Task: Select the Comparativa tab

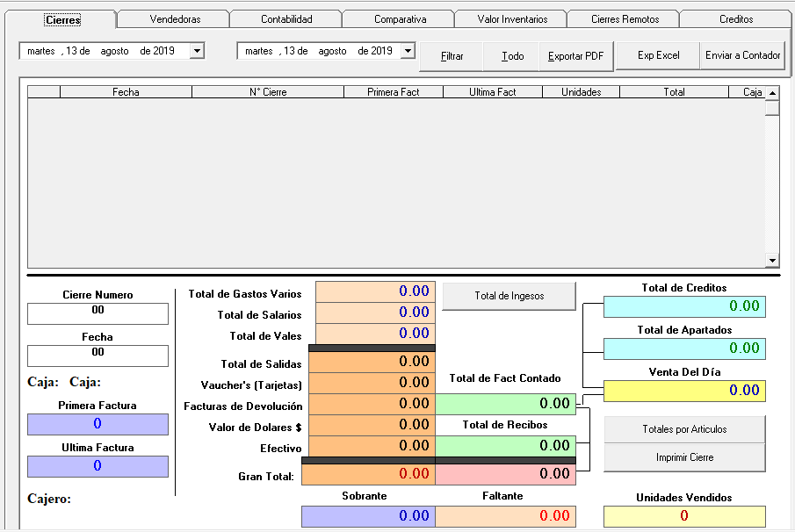Action: click(x=400, y=19)
